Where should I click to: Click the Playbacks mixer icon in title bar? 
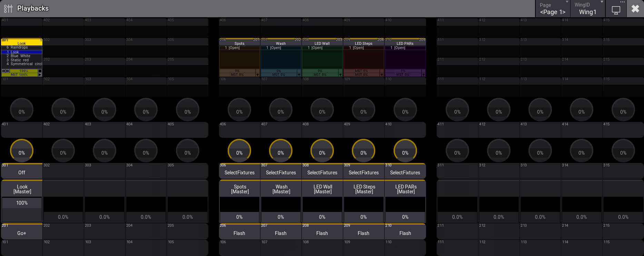tap(8, 8)
